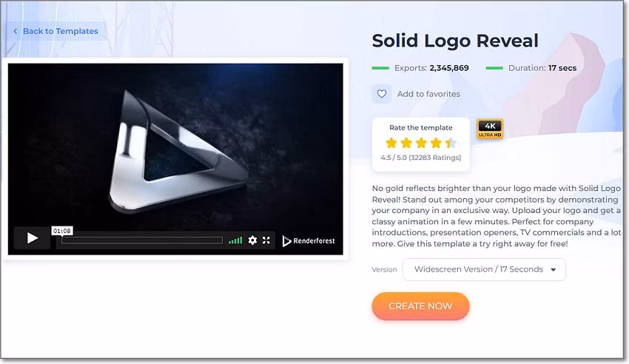This screenshot has width=629, height=364.
Task: Rate the template two stars
Action: pos(406,143)
